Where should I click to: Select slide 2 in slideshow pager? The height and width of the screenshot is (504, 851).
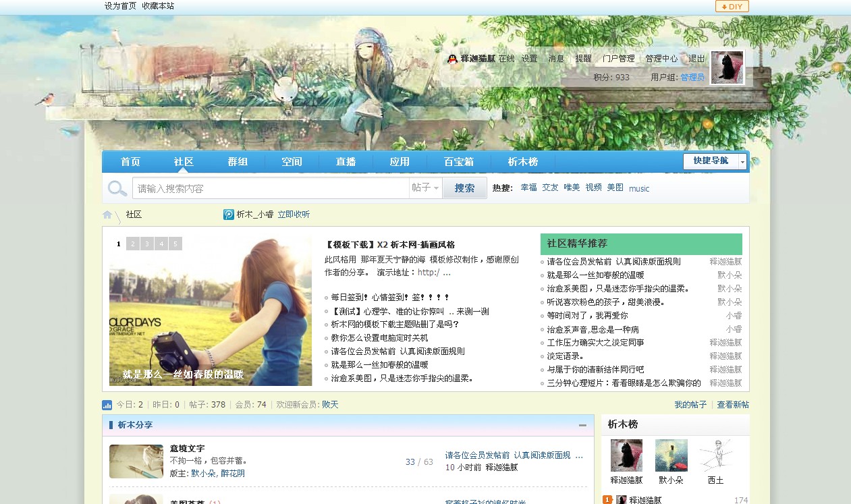[x=132, y=244]
